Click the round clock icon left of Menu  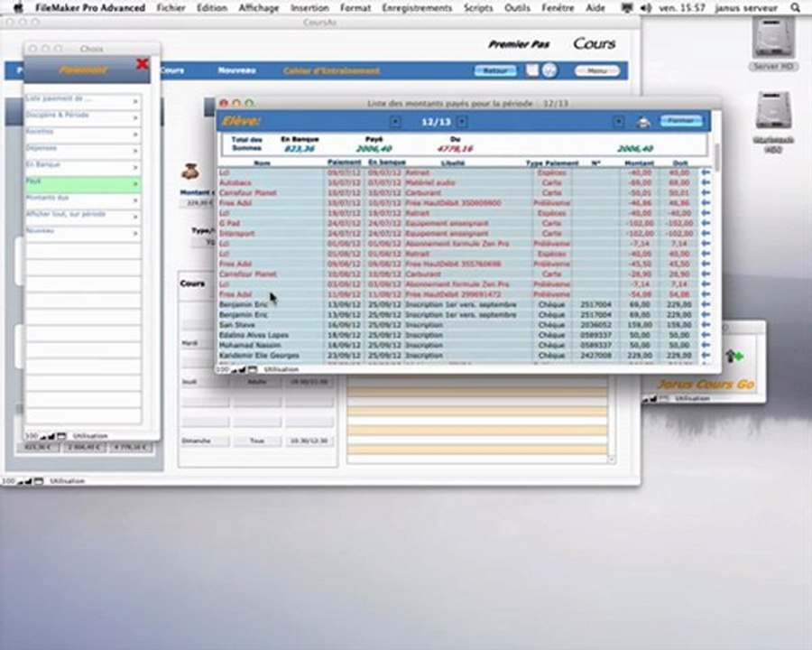pos(549,70)
